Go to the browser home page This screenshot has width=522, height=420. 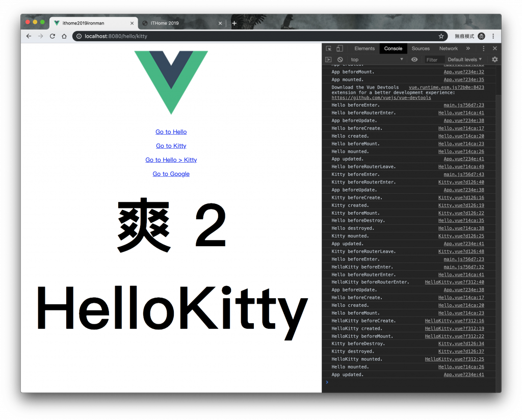pyautogui.click(x=64, y=36)
